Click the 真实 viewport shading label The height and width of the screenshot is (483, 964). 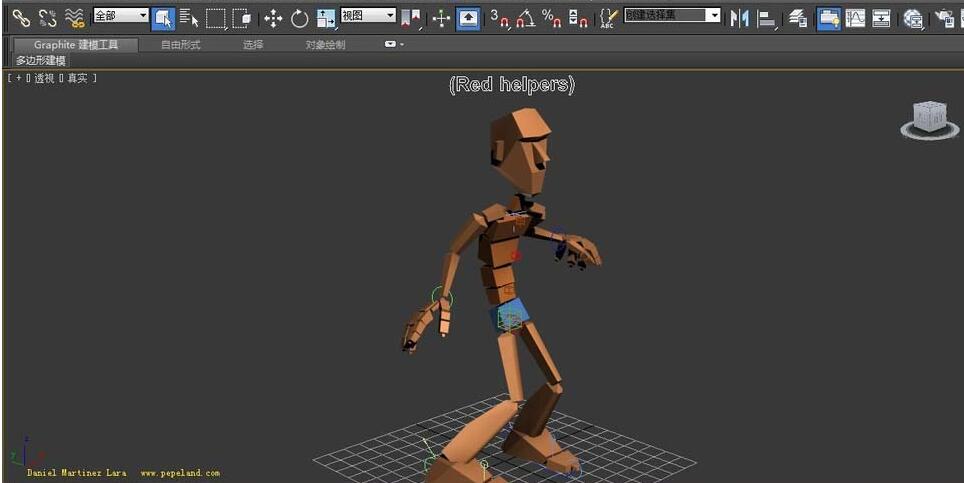tap(77, 78)
